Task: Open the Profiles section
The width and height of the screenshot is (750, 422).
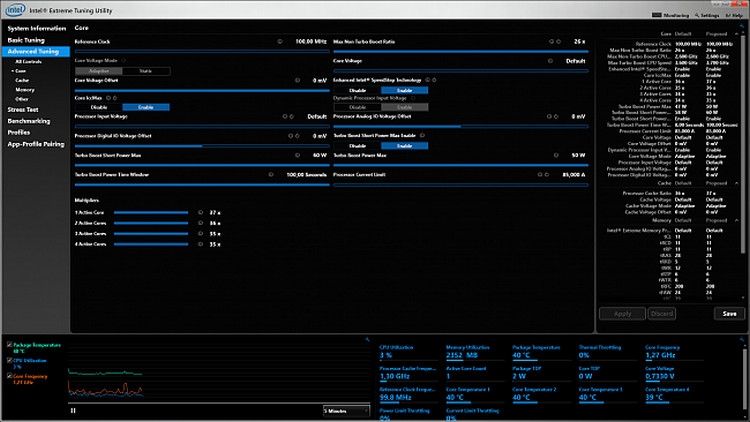Action: pyautogui.click(x=19, y=133)
